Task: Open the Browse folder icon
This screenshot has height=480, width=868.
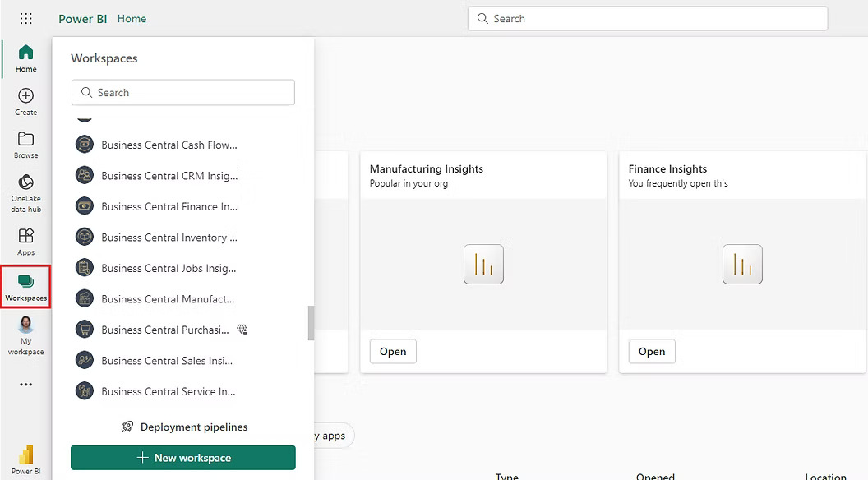Action: (25, 144)
